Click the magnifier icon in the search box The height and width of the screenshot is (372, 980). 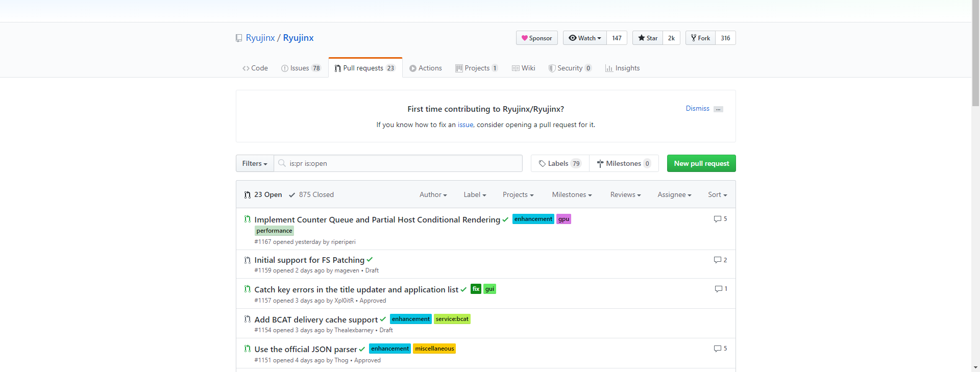282,163
